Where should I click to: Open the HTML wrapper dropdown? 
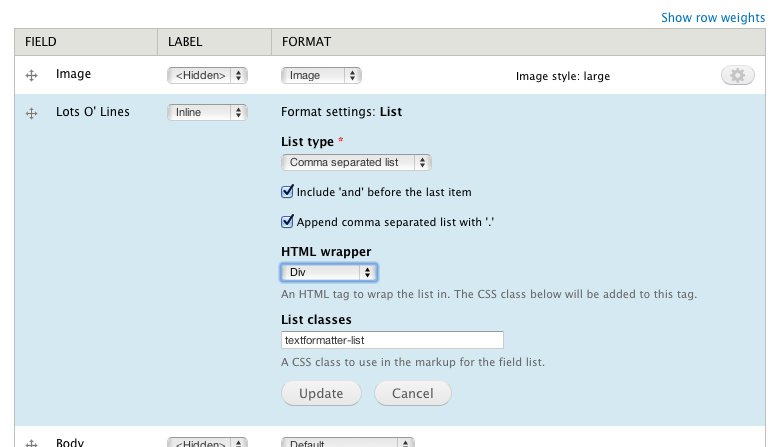329,272
